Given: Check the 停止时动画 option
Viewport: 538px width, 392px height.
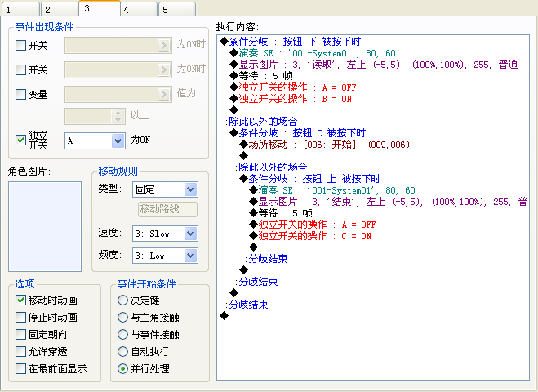Looking at the screenshot, I should [21, 317].
